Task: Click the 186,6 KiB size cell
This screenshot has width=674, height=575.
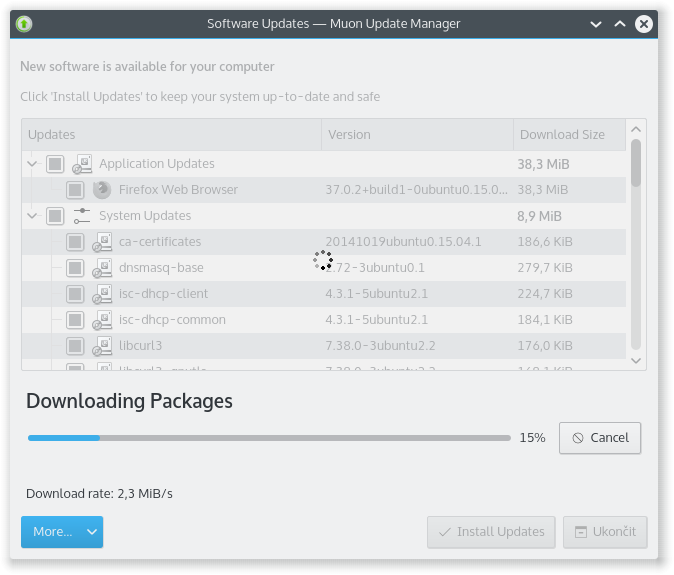Action: coord(545,242)
